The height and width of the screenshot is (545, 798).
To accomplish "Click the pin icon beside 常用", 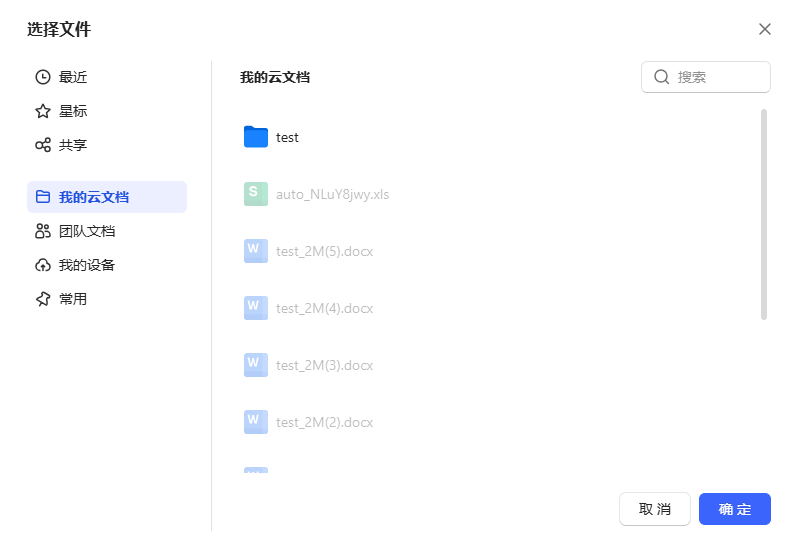I will [43, 299].
